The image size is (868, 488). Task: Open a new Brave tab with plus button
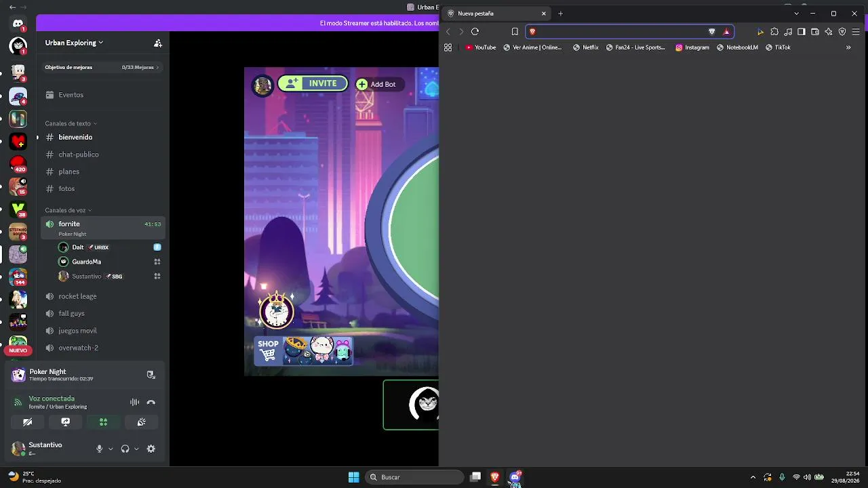pyautogui.click(x=560, y=14)
